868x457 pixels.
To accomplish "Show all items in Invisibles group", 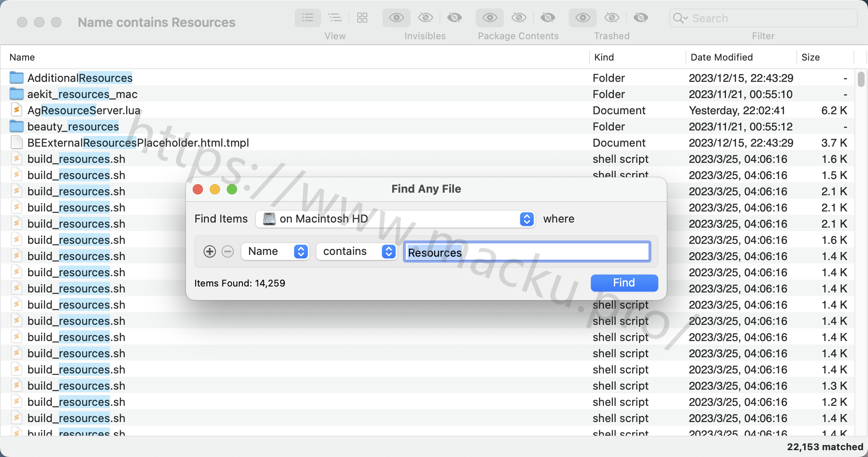I will (x=396, y=18).
